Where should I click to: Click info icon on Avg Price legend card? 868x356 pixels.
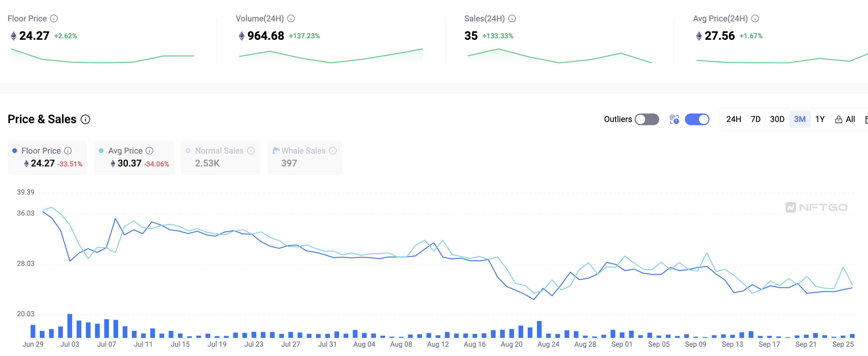[x=149, y=151]
